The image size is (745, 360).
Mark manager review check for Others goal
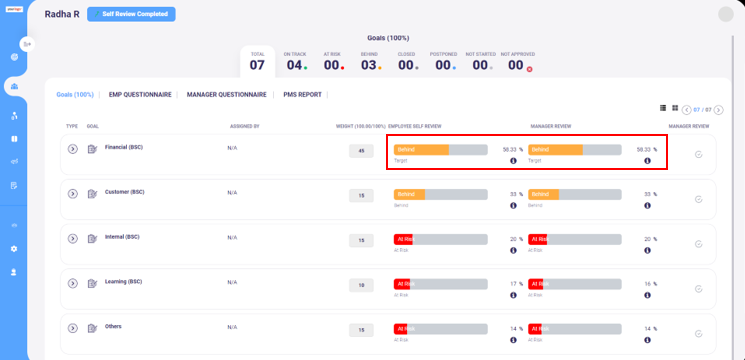698,333
